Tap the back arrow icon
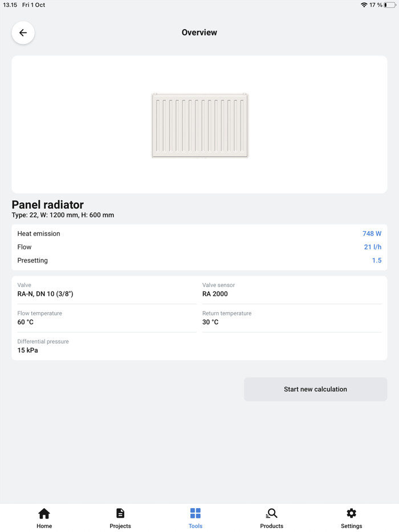The height and width of the screenshot is (532, 399). (x=23, y=32)
